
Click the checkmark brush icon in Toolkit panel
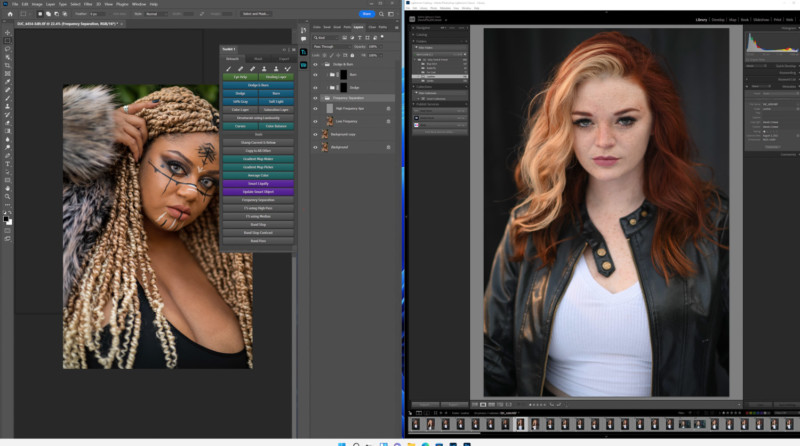click(288, 68)
